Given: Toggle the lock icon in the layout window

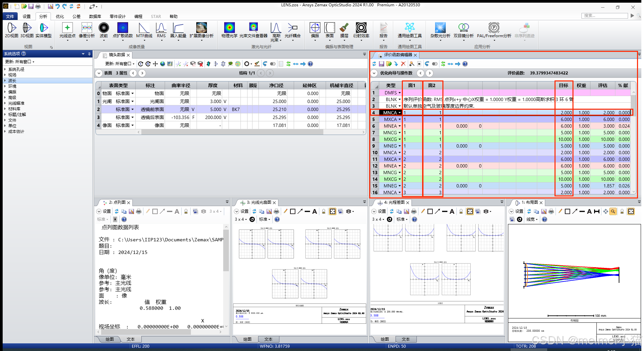Looking at the screenshot, I should [x=622, y=211].
